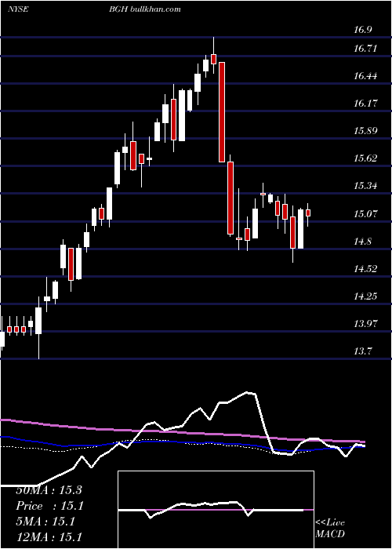This screenshot has width=392, height=549.
Task: Click the 15.34 price axis label
Action: pos(365,186)
